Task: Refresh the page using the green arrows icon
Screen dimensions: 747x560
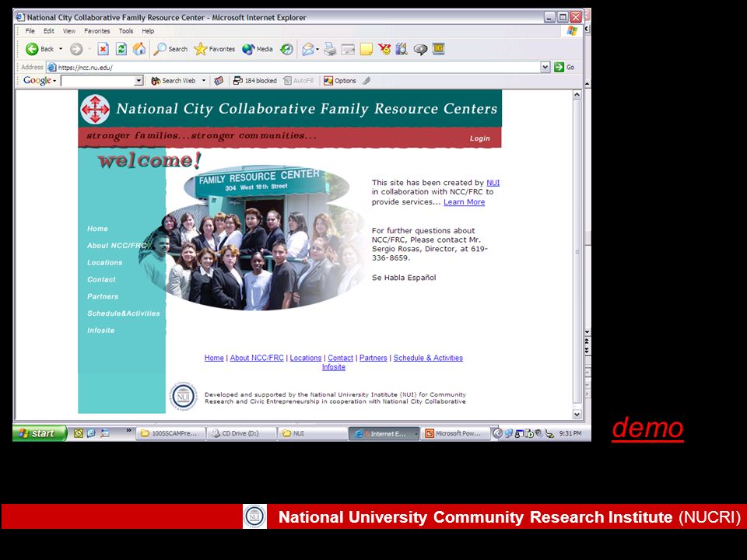Action: (x=121, y=49)
